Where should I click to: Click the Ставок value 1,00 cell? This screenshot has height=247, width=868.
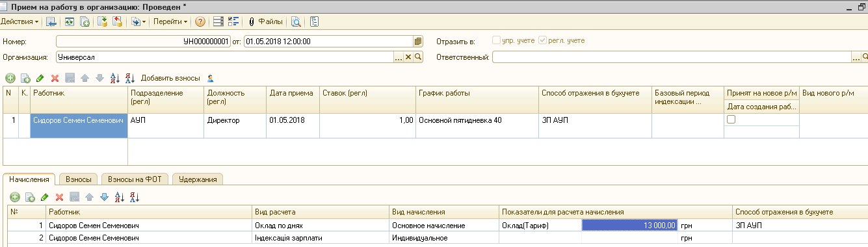click(367, 126)
